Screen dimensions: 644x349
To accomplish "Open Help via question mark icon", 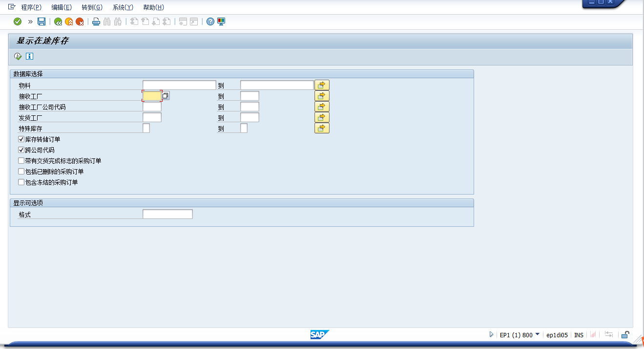I will (x=210, y=22).
